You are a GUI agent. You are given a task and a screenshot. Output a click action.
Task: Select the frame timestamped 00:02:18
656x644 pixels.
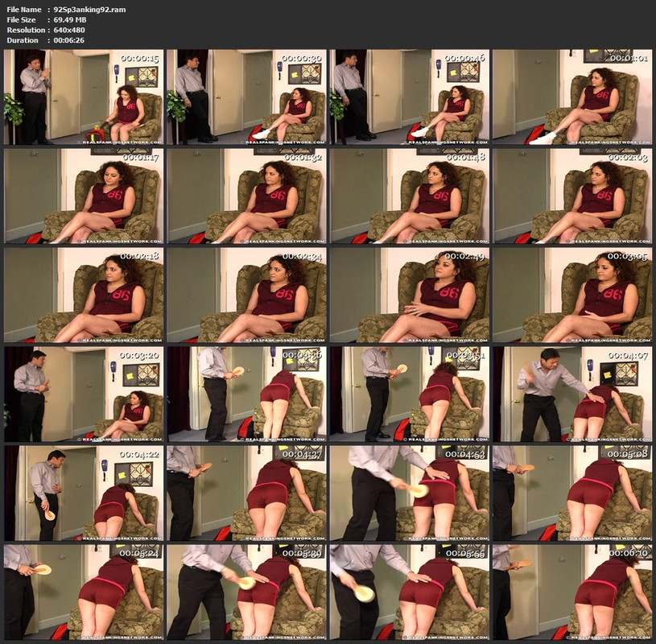click(84, 295)
